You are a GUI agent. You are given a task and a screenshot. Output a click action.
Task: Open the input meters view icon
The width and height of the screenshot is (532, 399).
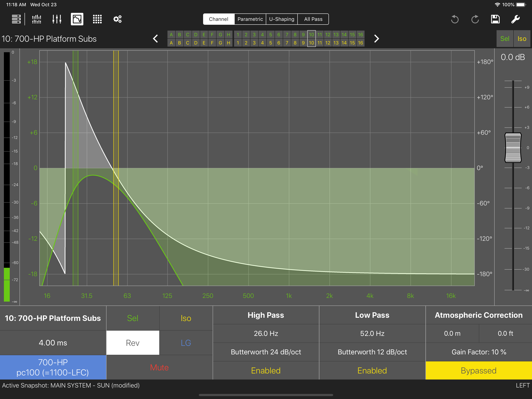pyautogui.click(x=37, y=19)
